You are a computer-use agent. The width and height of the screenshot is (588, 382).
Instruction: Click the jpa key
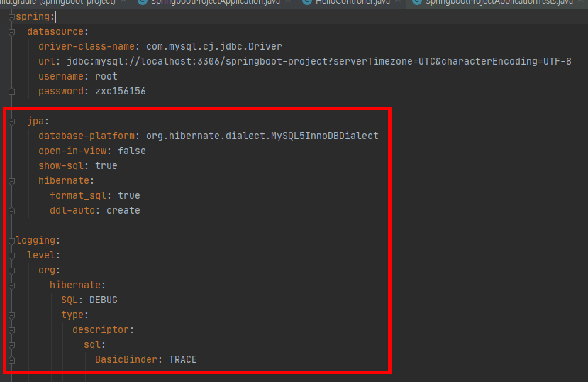35,121
